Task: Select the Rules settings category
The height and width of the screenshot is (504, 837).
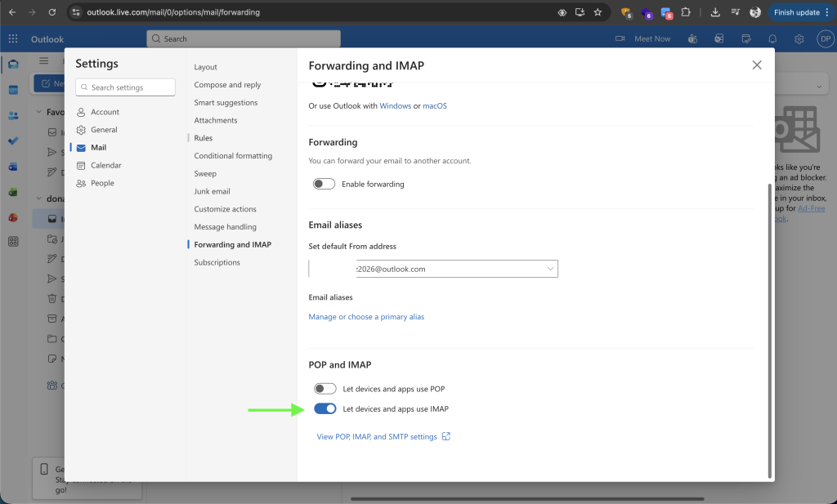Action: tap(205, 137)
